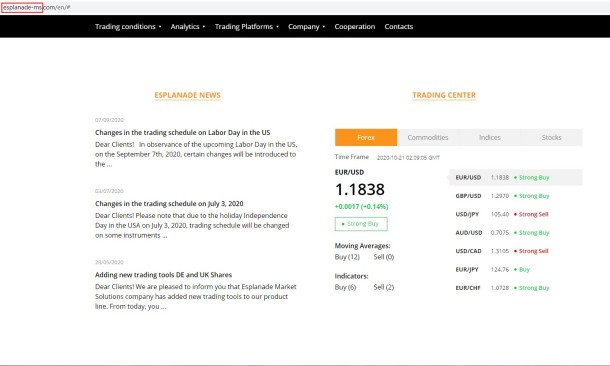Select the USD/JPY row

[516, 214]
